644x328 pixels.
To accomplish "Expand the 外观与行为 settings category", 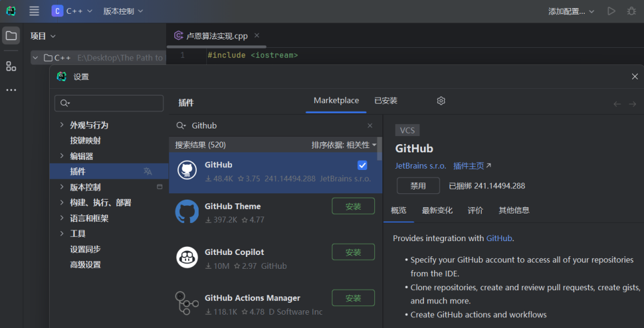I will 61,125.
